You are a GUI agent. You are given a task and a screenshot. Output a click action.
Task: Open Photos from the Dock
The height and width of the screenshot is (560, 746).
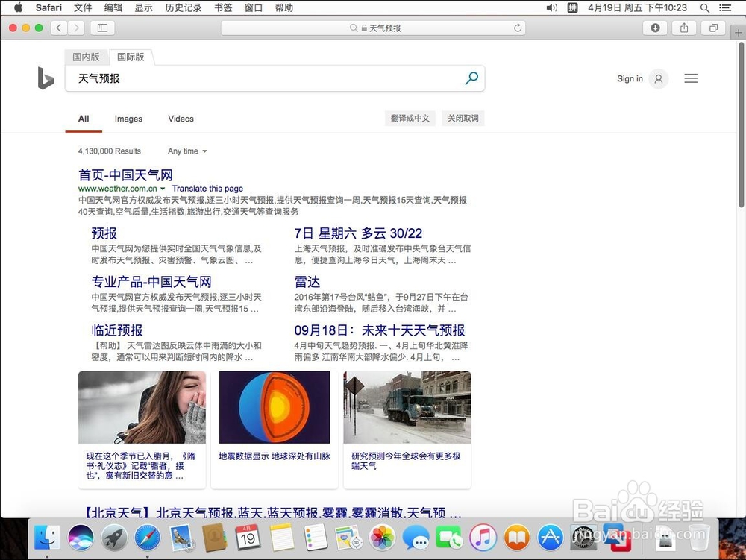coord(382,538)
